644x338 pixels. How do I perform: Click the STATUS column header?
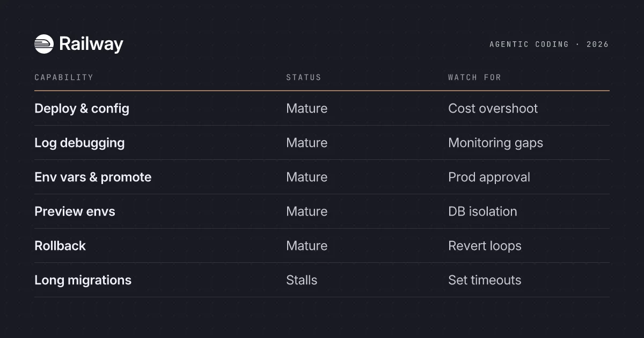pyautogui.click(x=304, y=77)
